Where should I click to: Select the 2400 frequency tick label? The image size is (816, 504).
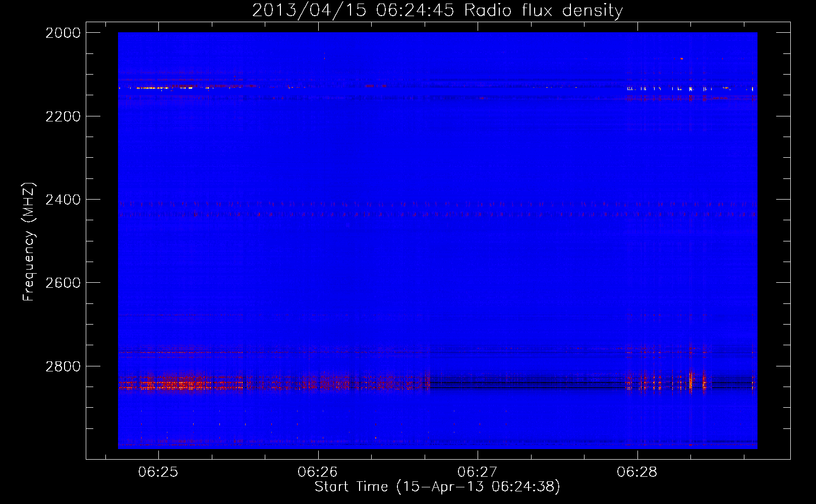(63, 200)
